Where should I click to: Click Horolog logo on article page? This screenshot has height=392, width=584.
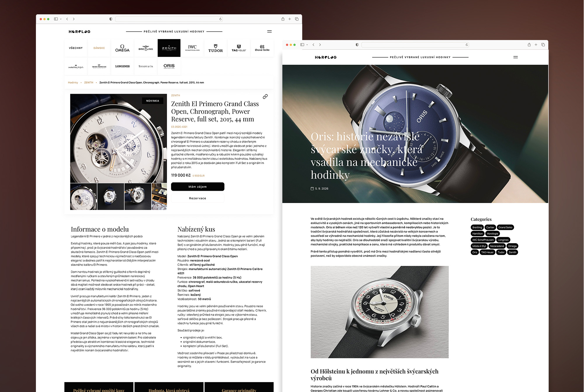pyautogui.click(x=326, y=57)
